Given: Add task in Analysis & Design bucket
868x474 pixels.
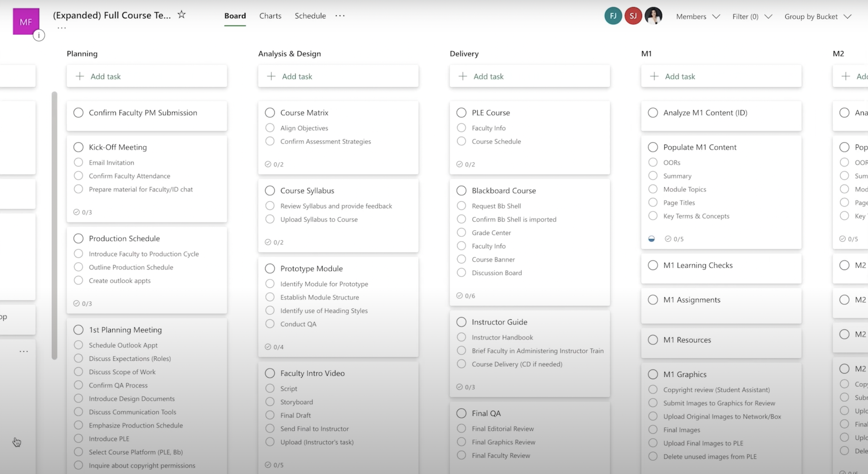Looking at the screenshot, I should pos(338,76).
